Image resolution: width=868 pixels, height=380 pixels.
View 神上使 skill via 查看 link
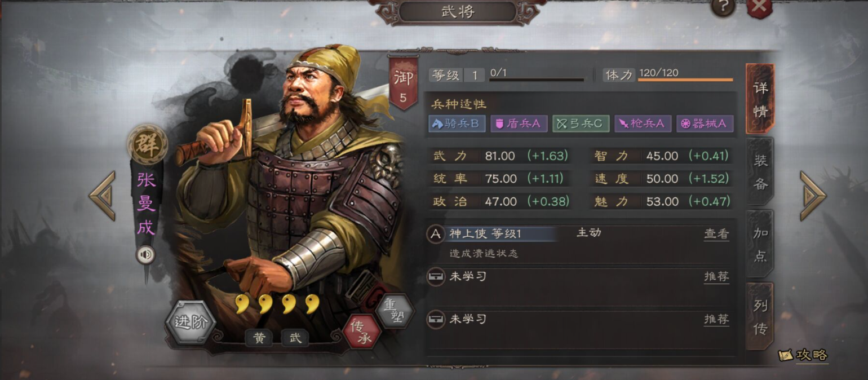tap(716, 234)
